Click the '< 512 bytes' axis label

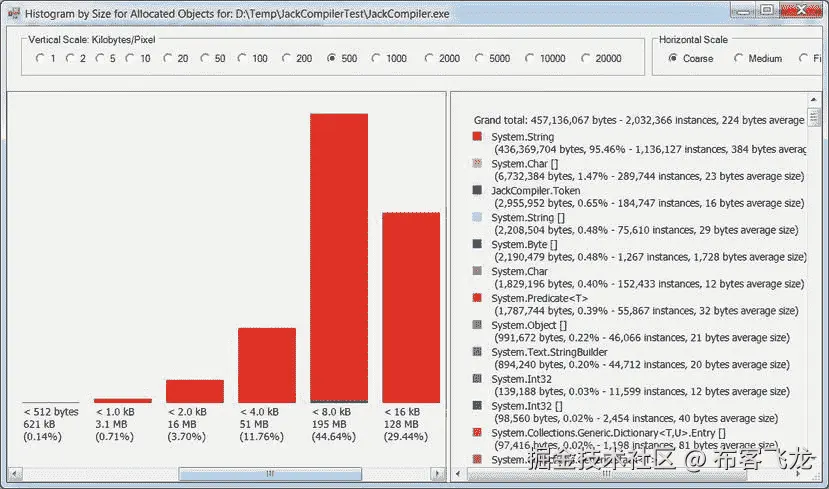[x=51, y=412]
